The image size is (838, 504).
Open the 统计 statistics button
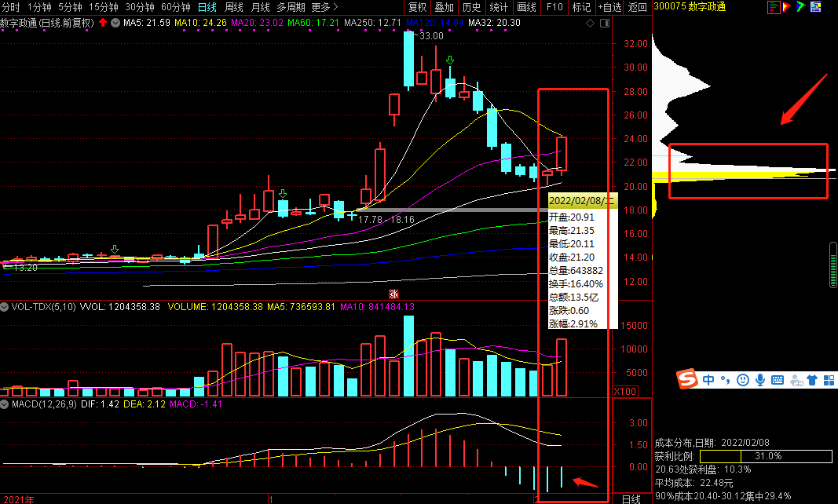click(x=499, y=7)
